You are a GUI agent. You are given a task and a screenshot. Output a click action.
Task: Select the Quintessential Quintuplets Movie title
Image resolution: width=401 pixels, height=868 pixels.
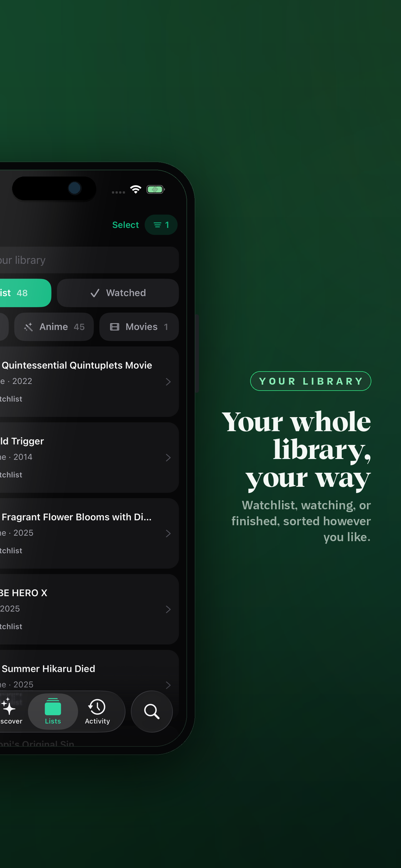77,365
